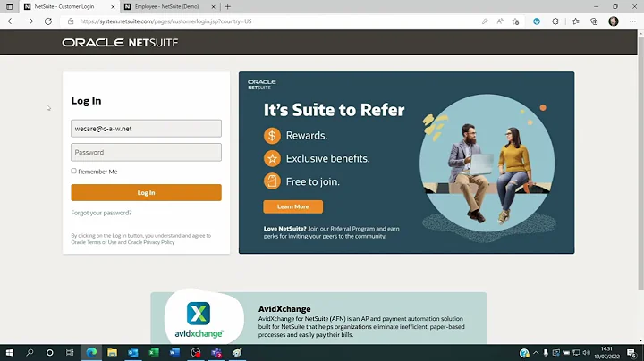Open the browser extensions puzzle icon
Viewport: 644px width, 361px height.
[555, 21]
